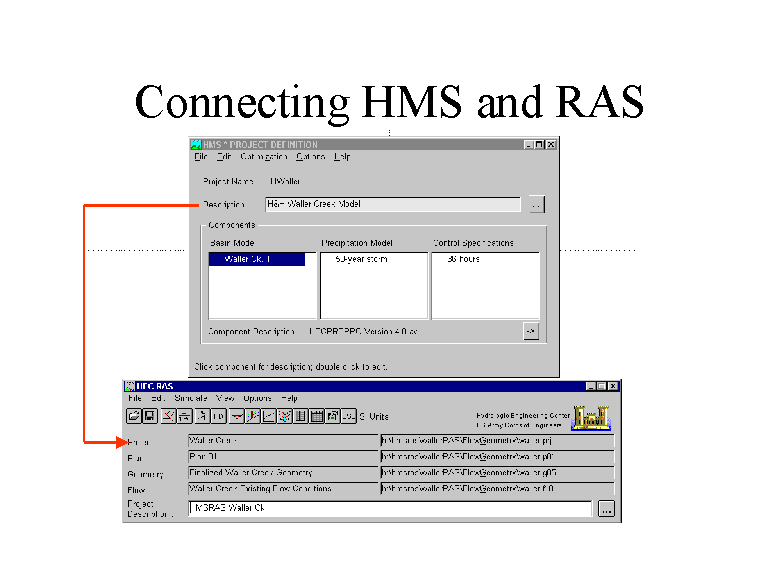Screen dimensions: 768x576
Task: Open the Help menu in HMS window
Action: (x=342, y=157)
